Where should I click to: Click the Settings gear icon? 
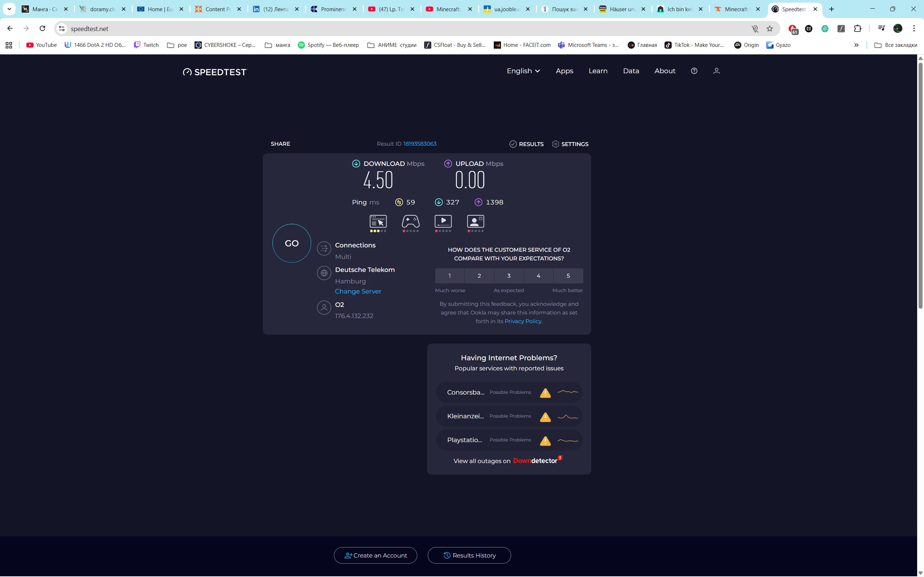point(555,144)
